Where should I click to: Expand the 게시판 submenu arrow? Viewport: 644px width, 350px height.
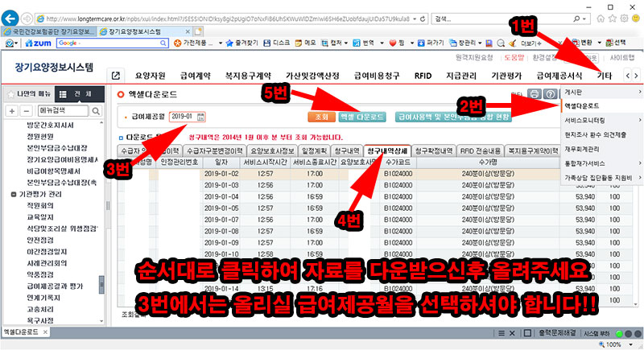click(639, 93)
